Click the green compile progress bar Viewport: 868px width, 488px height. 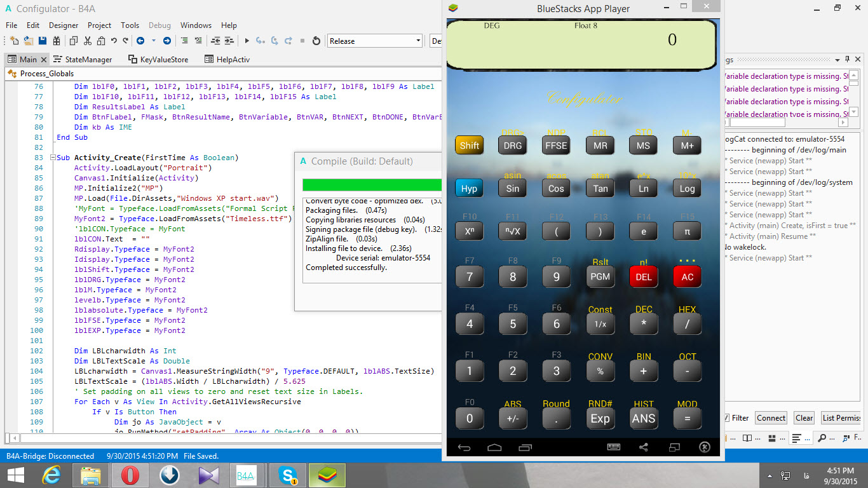[x=372, y=185]
